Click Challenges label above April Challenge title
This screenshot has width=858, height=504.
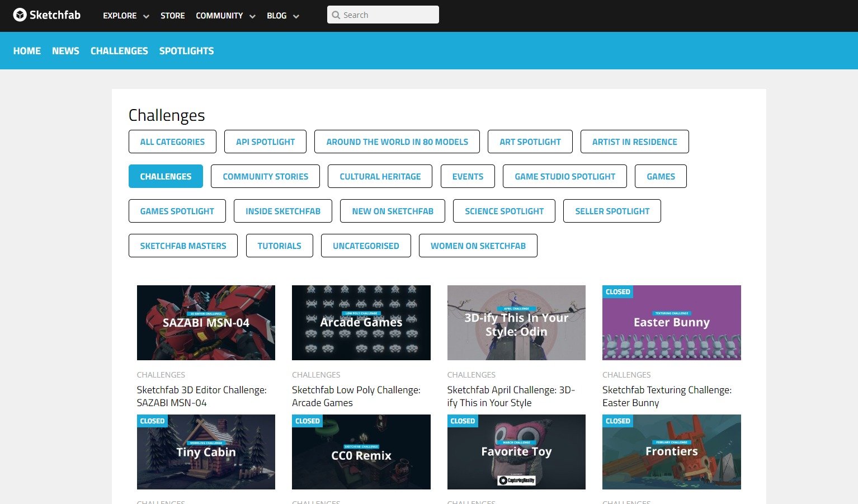pyautogui.click(x=472, y=375)
